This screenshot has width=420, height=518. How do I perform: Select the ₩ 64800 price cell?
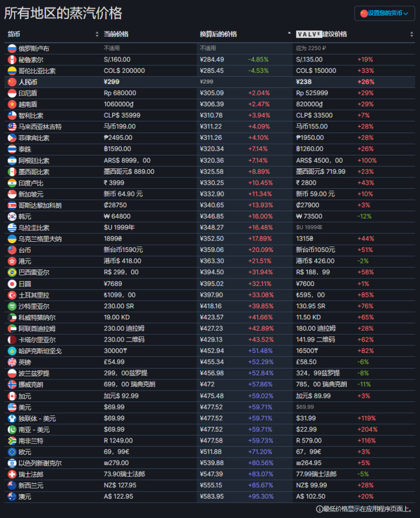coord(117,216)
